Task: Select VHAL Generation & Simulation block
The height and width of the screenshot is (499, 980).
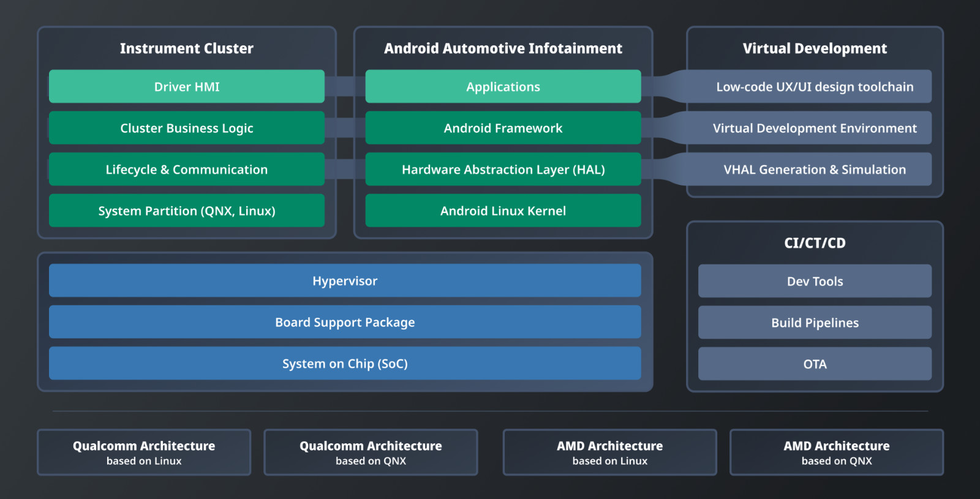Action: pos(815,170)
